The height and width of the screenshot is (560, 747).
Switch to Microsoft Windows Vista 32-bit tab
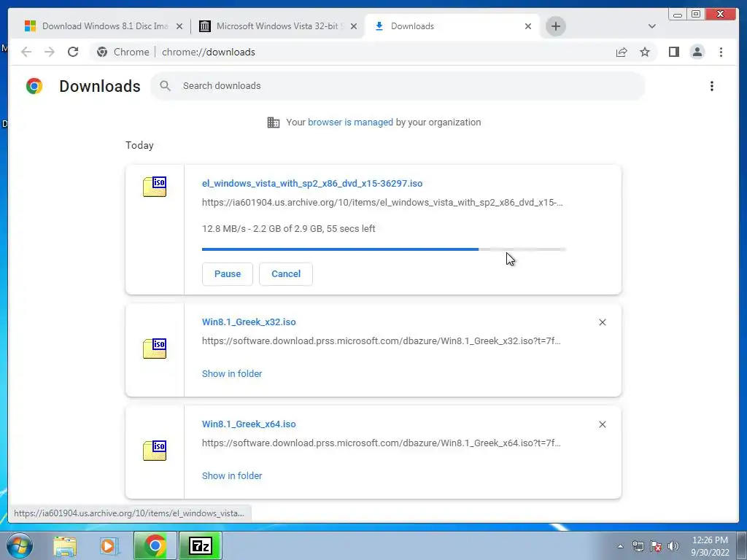pos(278,26)
